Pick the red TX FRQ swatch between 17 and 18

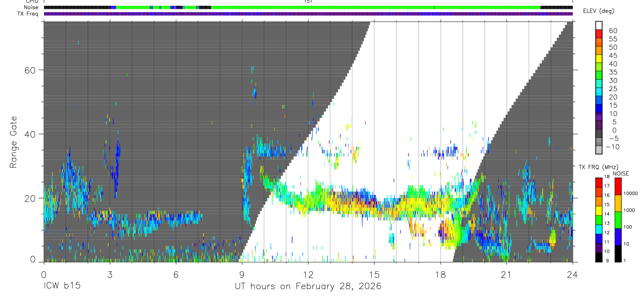coord(599,182)
